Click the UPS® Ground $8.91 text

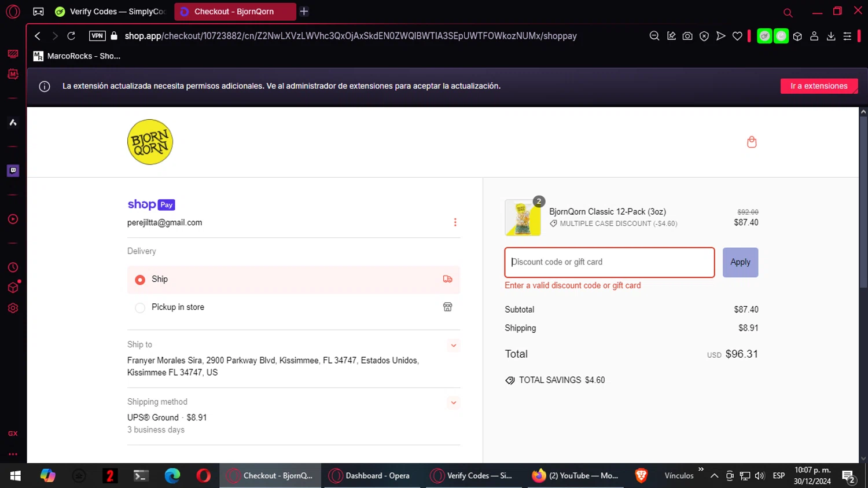pyautogui.click(x=167, y=417)
